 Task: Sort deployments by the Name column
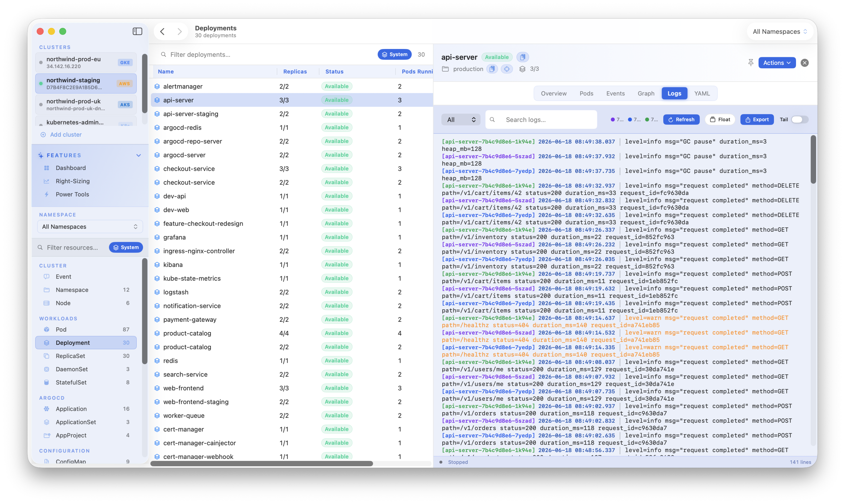(x=166, y=72)
